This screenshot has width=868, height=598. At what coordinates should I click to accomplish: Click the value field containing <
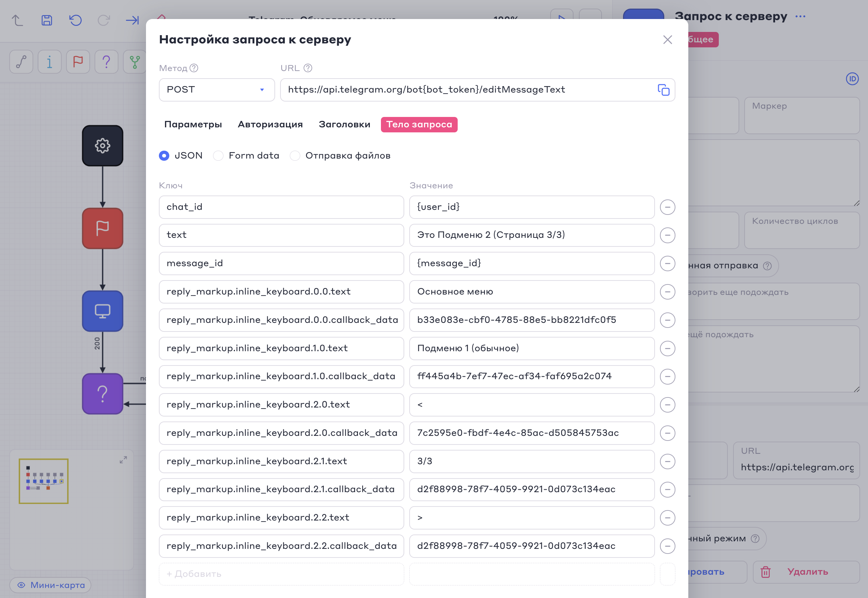(532, 405)
